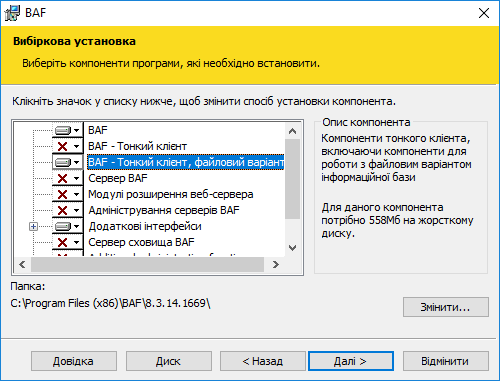Click the horizontal scrollbar left arrow
The width and height of the screenshot is (500, 381).
[x=22, y=265]
